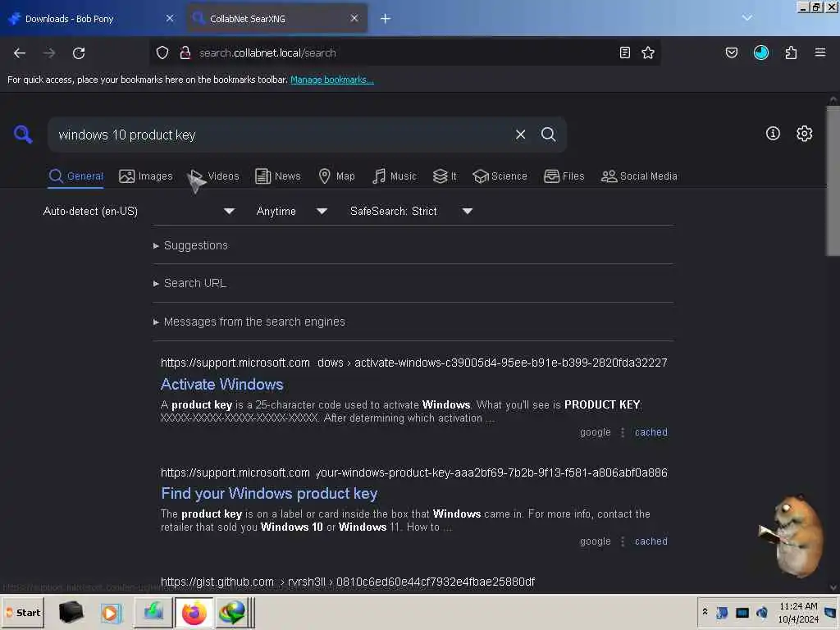The image size is (840, 630).
Task: Bookmark this page with the star icon
Action: point(648,52)
